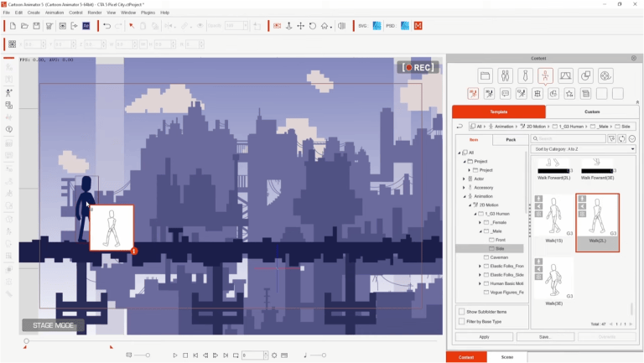This screenshot has height=363, width=644.
Task: Switch to the Pack tab
Action: [511, 140]
